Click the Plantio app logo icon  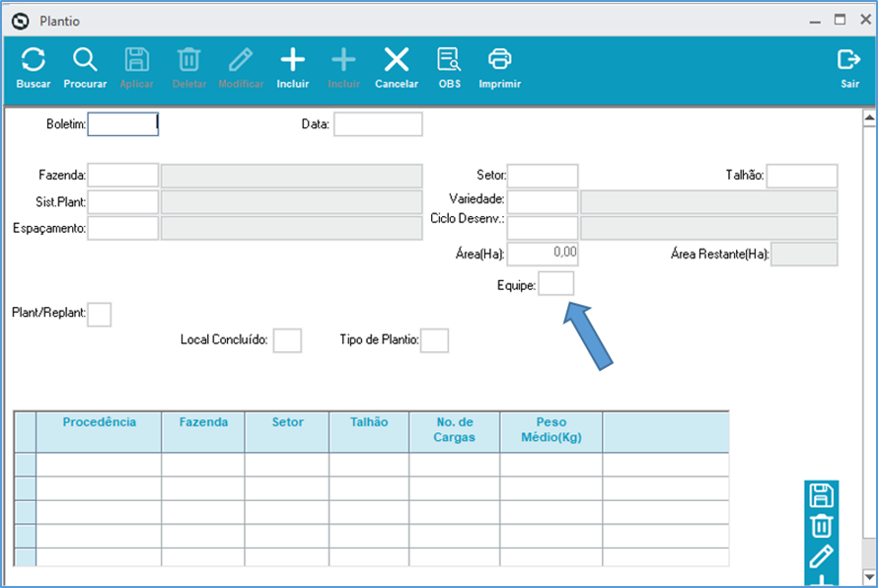[21, 22]
